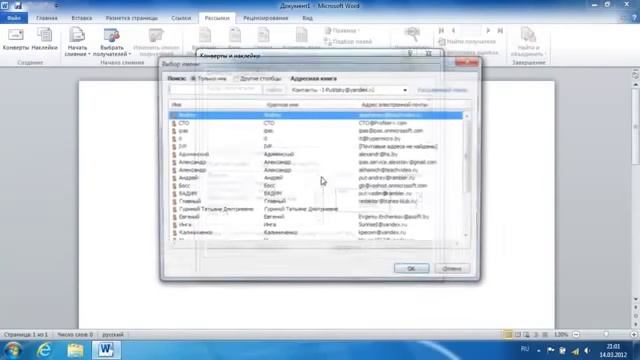Click the Найти и объединить icon

coord(528,36)
